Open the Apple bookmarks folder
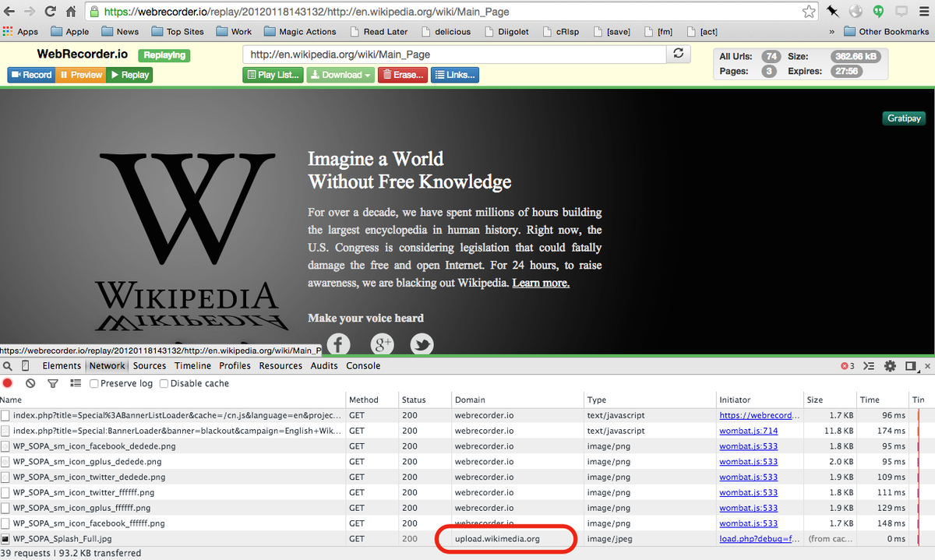Image resolution: width=935 pixels, height=560 pixels. 69,32
